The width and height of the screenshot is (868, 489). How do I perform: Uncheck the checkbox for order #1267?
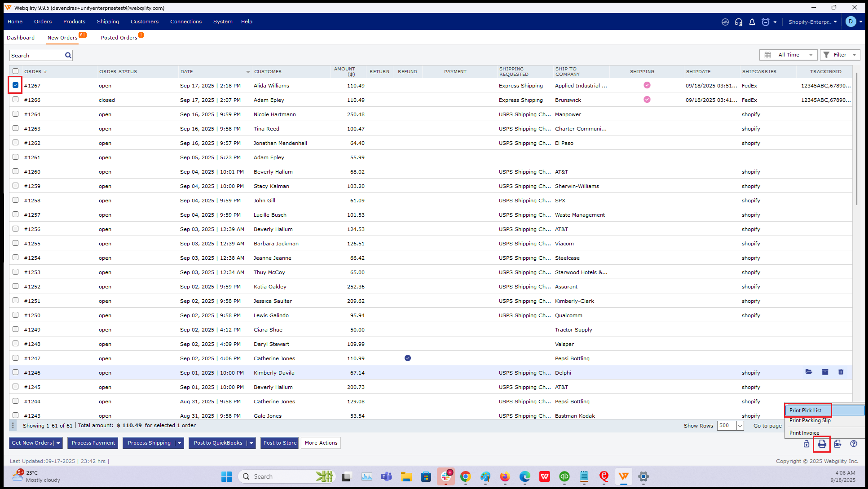coord(15,85)
